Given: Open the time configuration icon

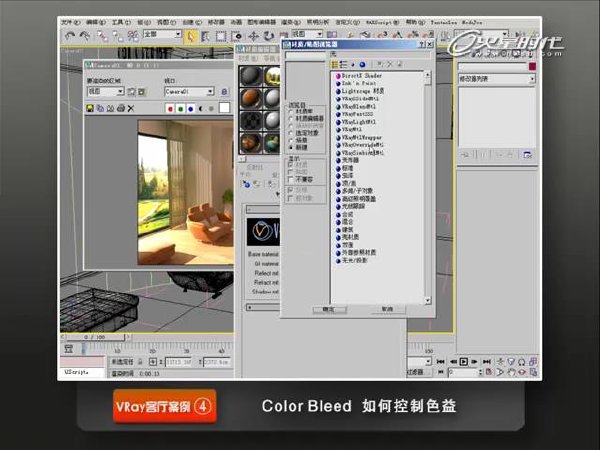Looking at the screenshot, I should pyautogui.click(x=489, y=372).
